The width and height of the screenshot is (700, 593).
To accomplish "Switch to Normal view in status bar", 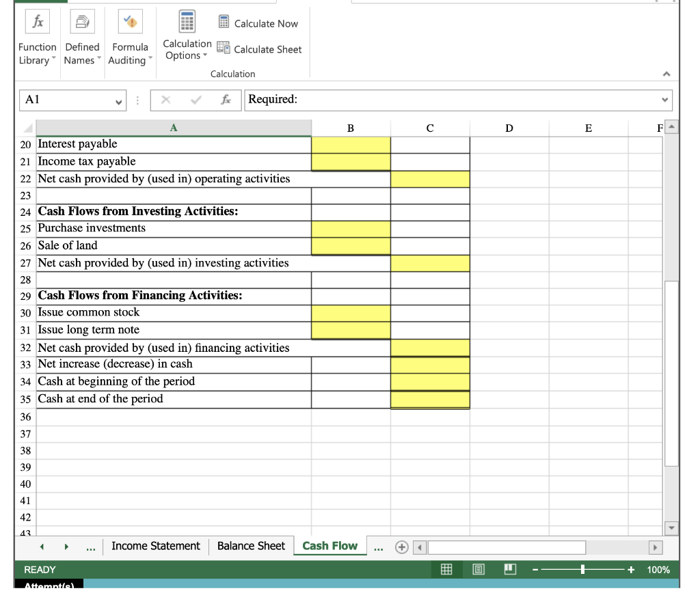I will pos(447,569).
